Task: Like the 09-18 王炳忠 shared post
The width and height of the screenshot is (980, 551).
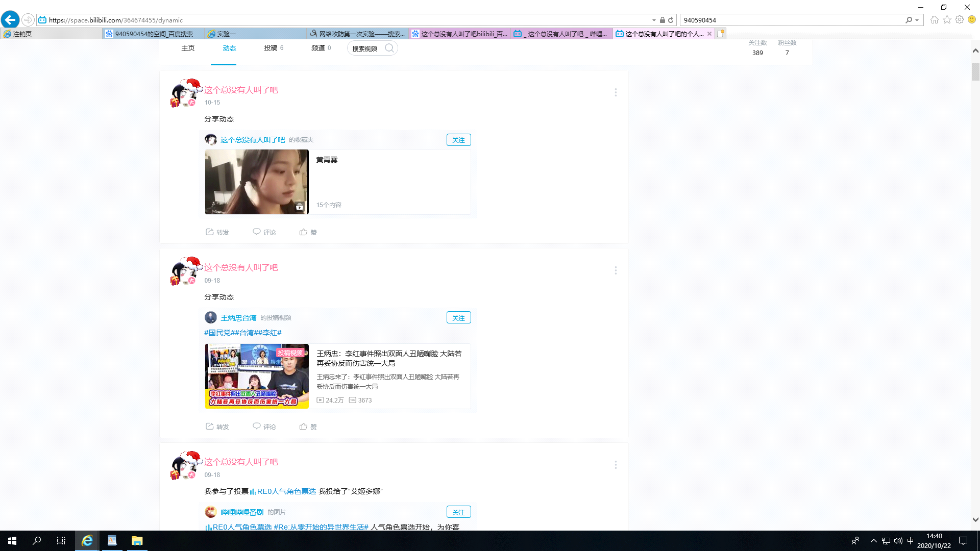Action: tap(304, 427)
